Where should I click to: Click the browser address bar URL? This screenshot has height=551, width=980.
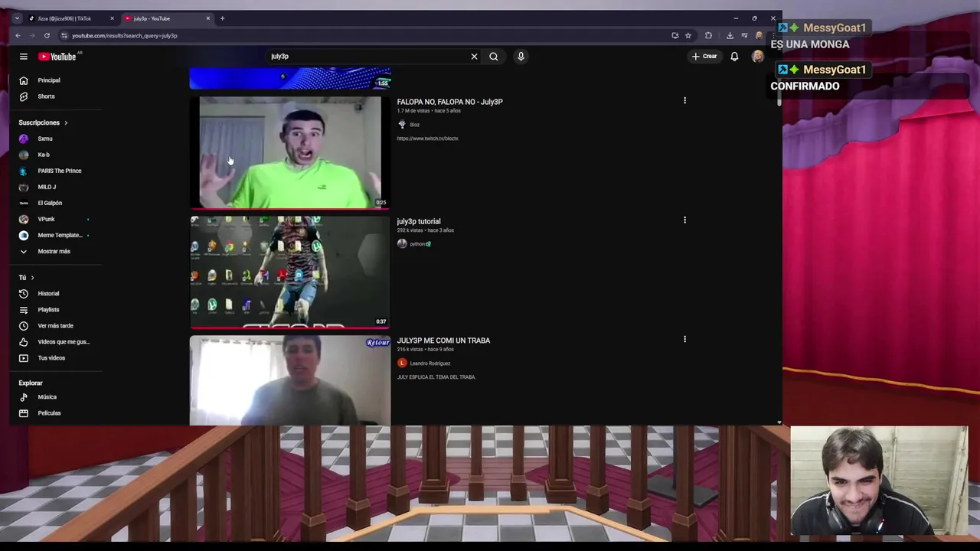pyautogui.click(x=125, y=35)
